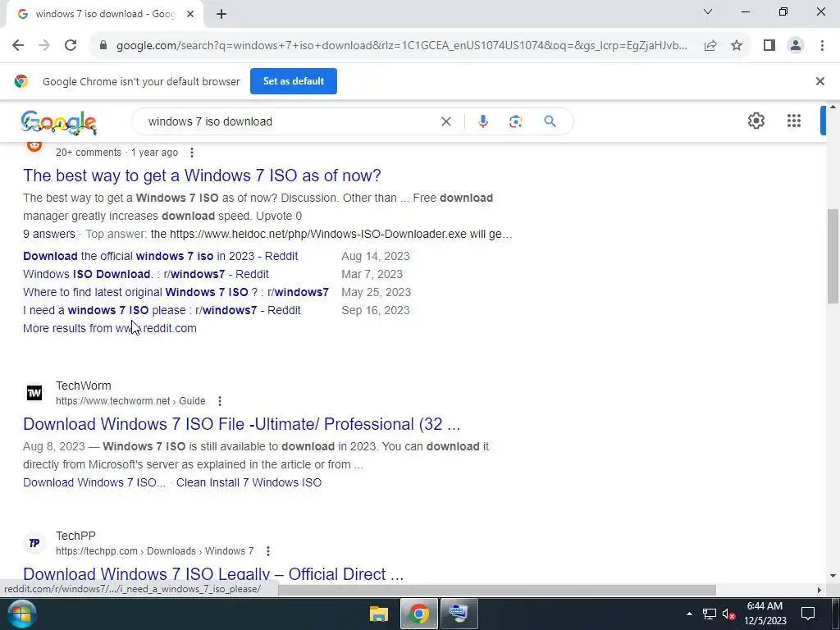Open the tab search dropdown arrow
The image size is (840, 630).
coord(708,11)
